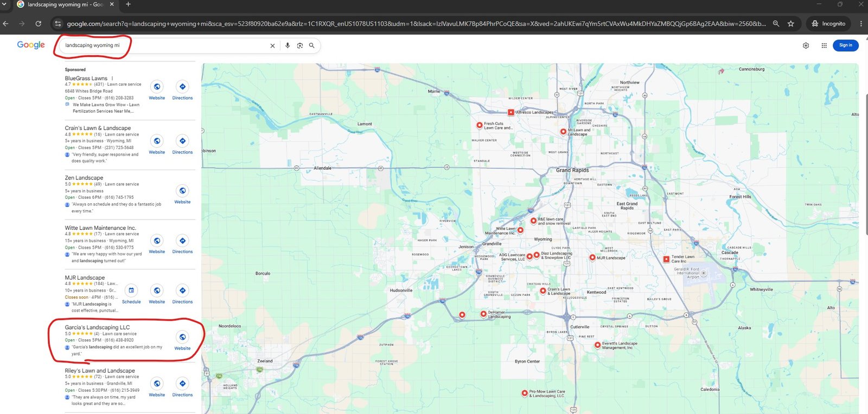Get directions to Witte Lawn Maintenance
The height and width of the screenshot is (414, 868).
(182, 241)
